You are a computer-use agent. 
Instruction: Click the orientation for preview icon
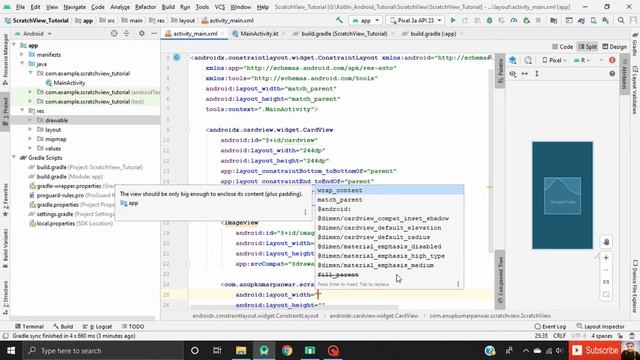pyautogui.click(x=528, y=60)
